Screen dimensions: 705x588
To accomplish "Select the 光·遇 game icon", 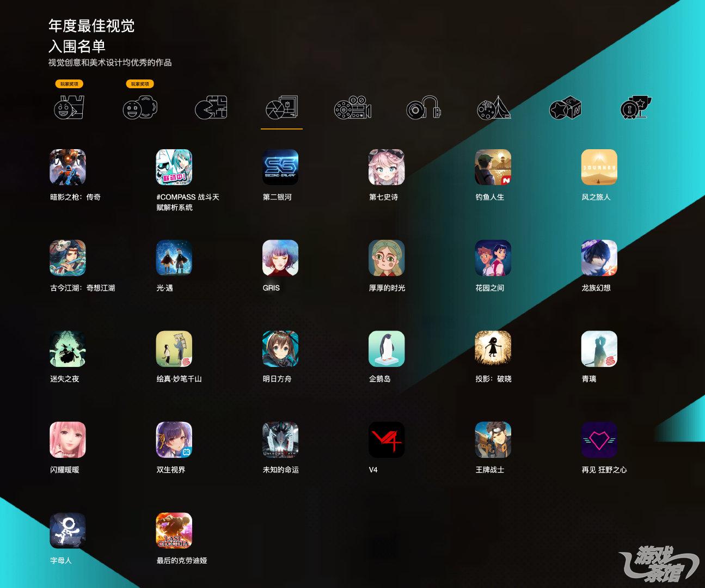I will point(174,258).
